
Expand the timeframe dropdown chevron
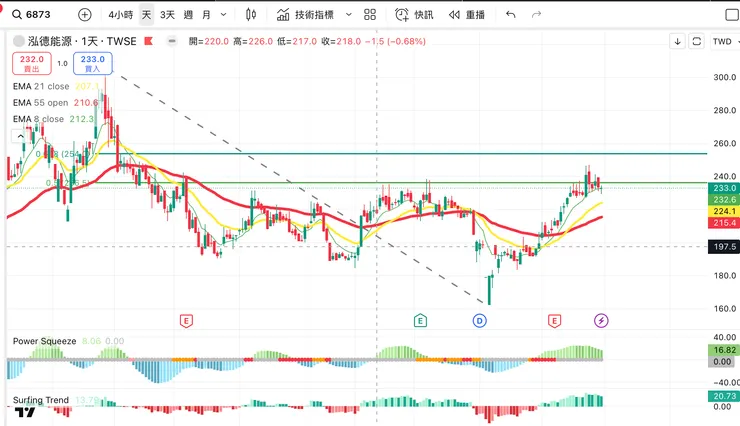click(x=224, y=15)
